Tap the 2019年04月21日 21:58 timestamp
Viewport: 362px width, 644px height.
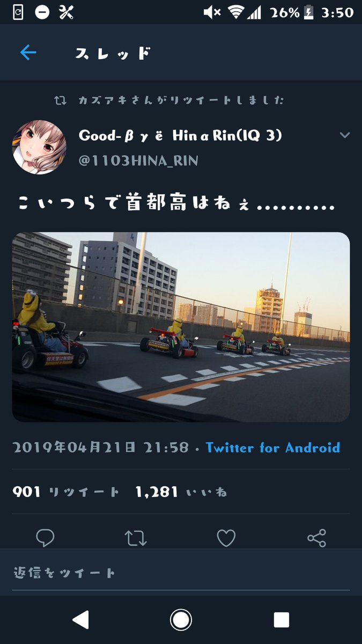pyautogui.click(x=100, y=448)
